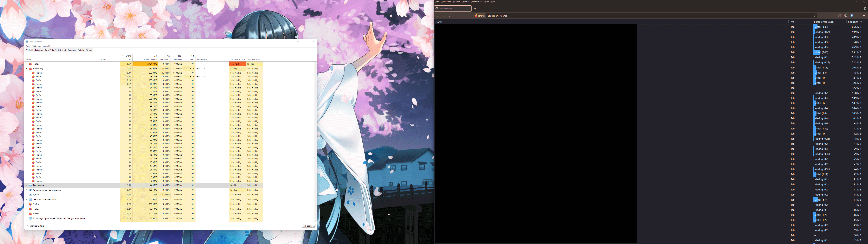The image size is (868, 244).
Task: Click the blue shield extension icon in the toolbar
Action: [x=852, y=16]
